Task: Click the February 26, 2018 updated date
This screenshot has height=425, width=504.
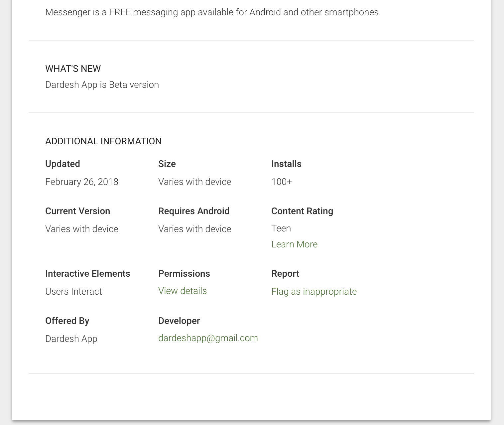Action: pyautogui.click(x=82, y=182)
